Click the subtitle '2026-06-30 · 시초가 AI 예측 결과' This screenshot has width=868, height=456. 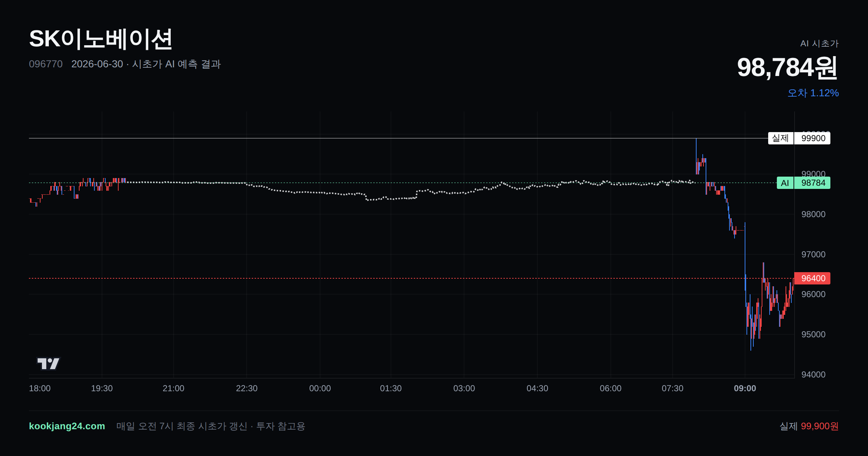(x=146, y=64)
